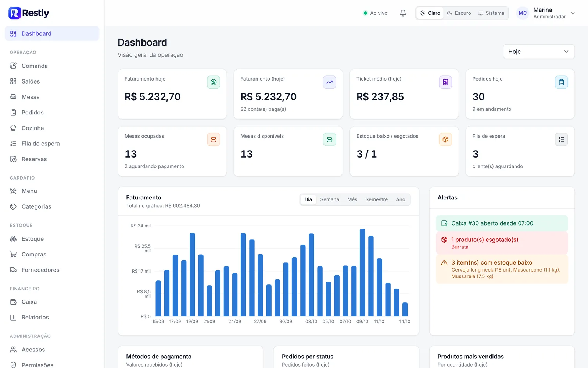The image size is (588, 368).
Task: Click the Restly logo
Action: [x=29, y=13]
